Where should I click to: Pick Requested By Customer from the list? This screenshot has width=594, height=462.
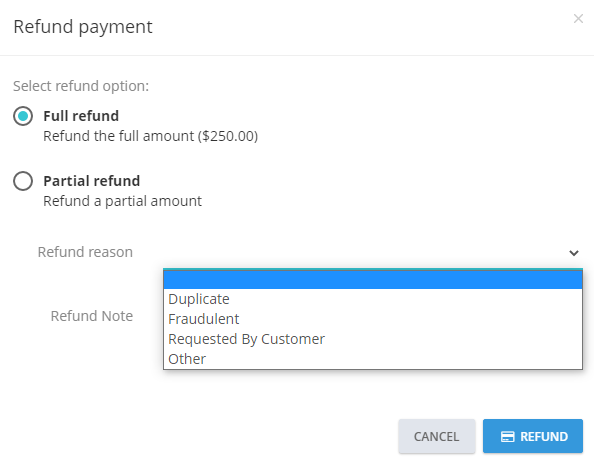(x=373, y=339)
